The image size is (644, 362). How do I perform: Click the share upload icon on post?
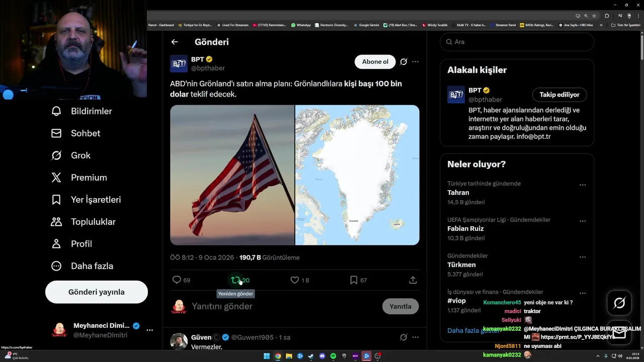[x=413, y=280]
